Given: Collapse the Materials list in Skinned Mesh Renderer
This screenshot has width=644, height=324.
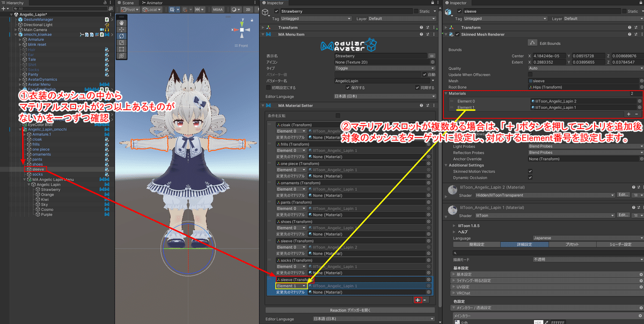Looking at the screenshot, I should coord(447,93).
